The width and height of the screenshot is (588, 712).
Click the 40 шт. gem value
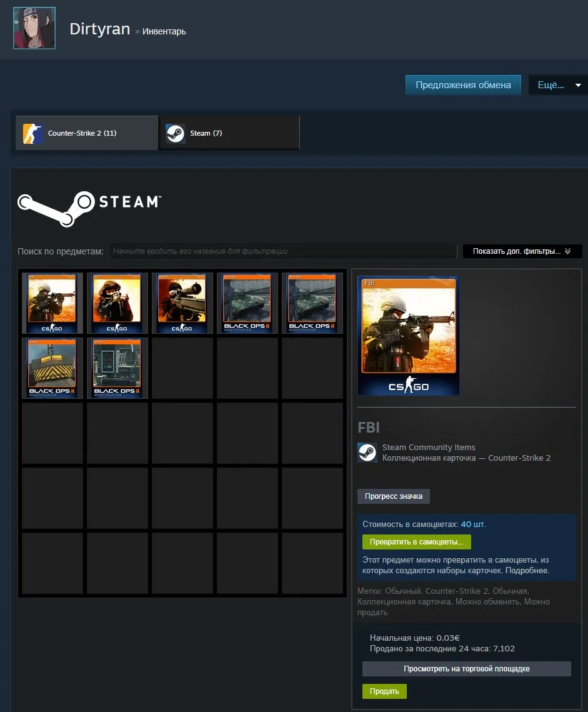[x=473, y=524]
